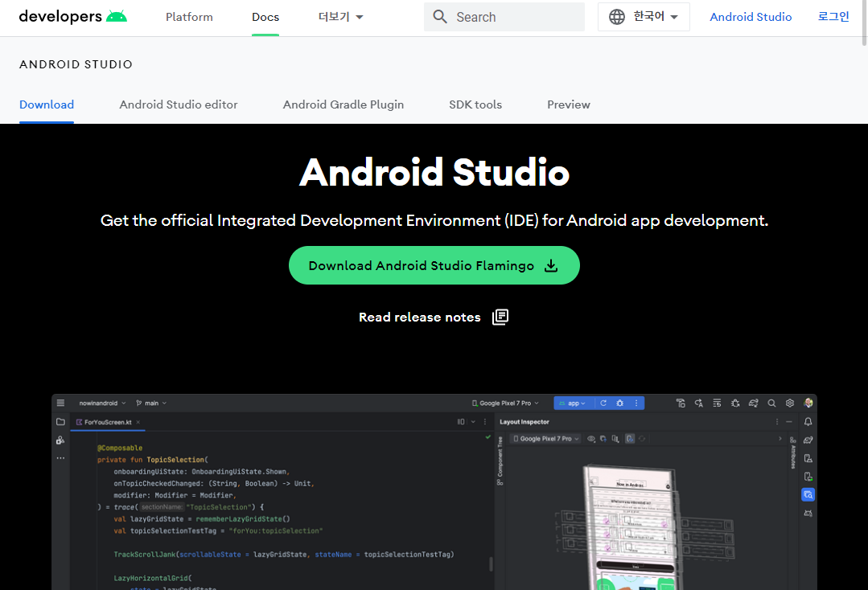Click the Android developers logo
The width and height of the screenshot is (868, 590).
tap(72, 17)
